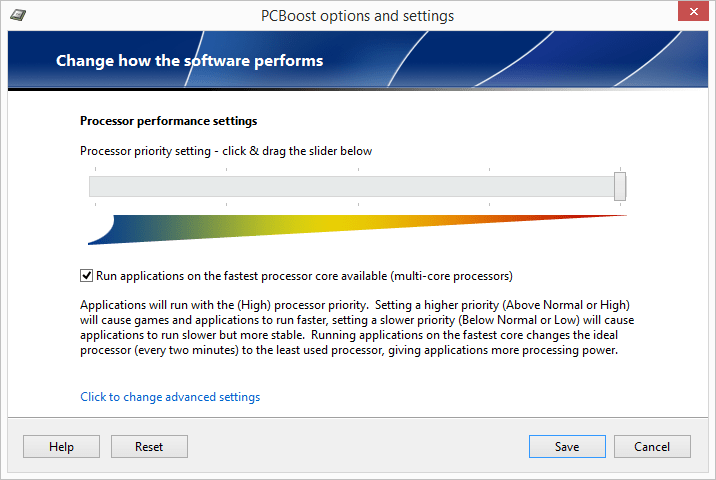Image resolution: width=716 pixels, height=480 pixels.
Task: Cancel changes with the Cancel button
Action: [652, 447]
